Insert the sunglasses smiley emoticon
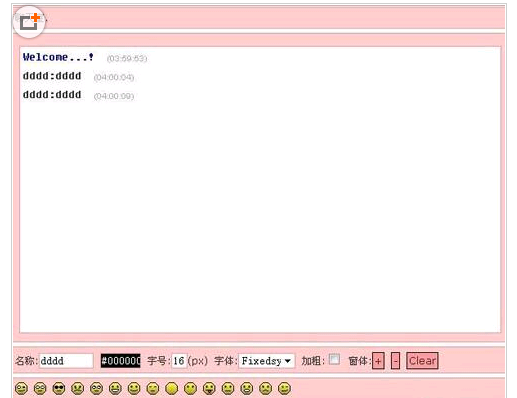517x398 pixels. pyautogui.click(x=59, y=388)
